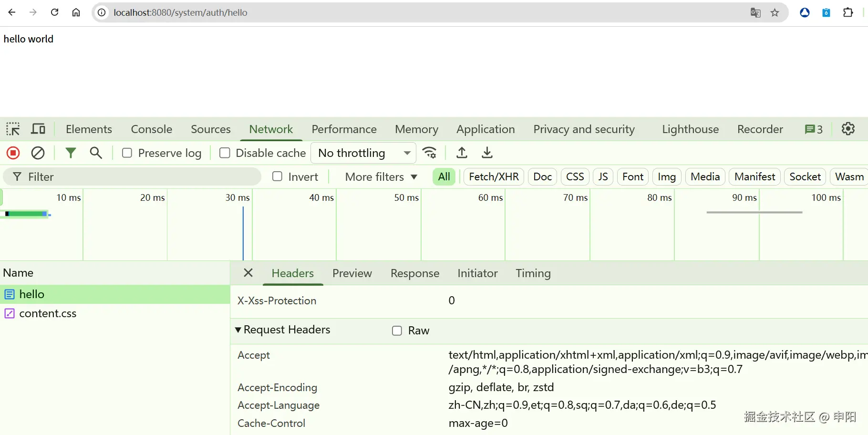Check the Invert filter checkbox
868x435 pixels.
277,176
